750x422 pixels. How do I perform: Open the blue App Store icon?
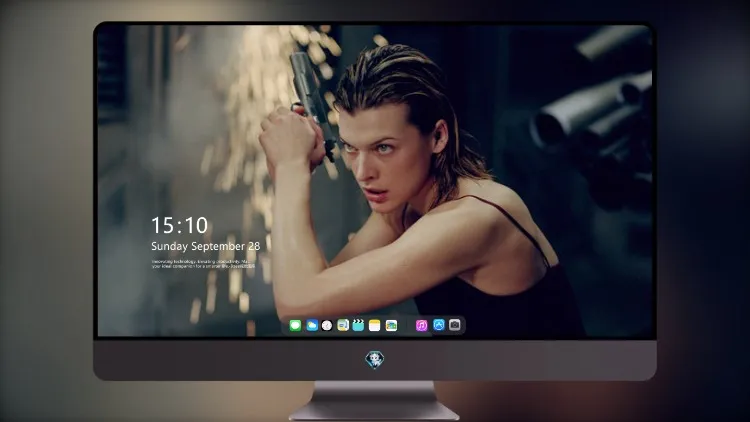pos(439,325)
